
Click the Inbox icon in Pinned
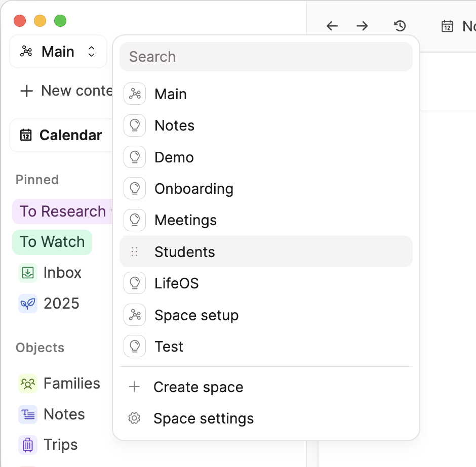[28, 273]
